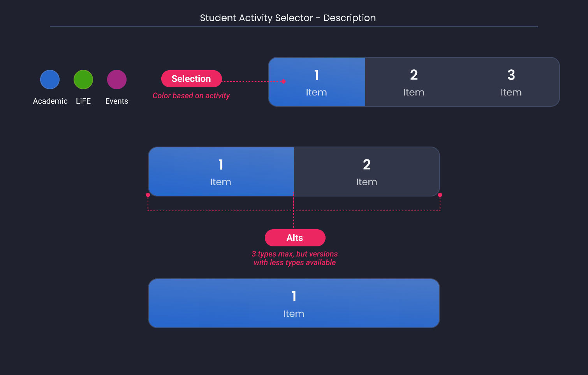The width and height of the screenshot is (588, 375).
Task: Click the left pink anchor dot below the two-item selector
Action: 148,195
